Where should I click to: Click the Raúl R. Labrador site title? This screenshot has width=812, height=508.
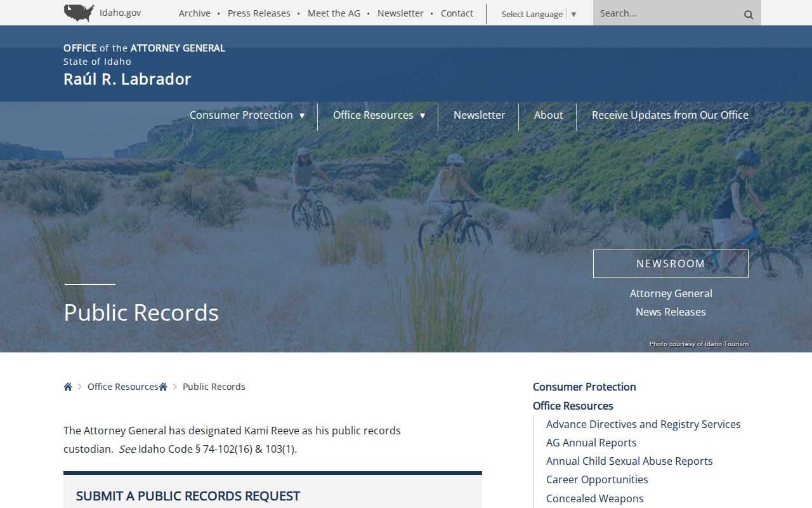[x=127, y=79]
